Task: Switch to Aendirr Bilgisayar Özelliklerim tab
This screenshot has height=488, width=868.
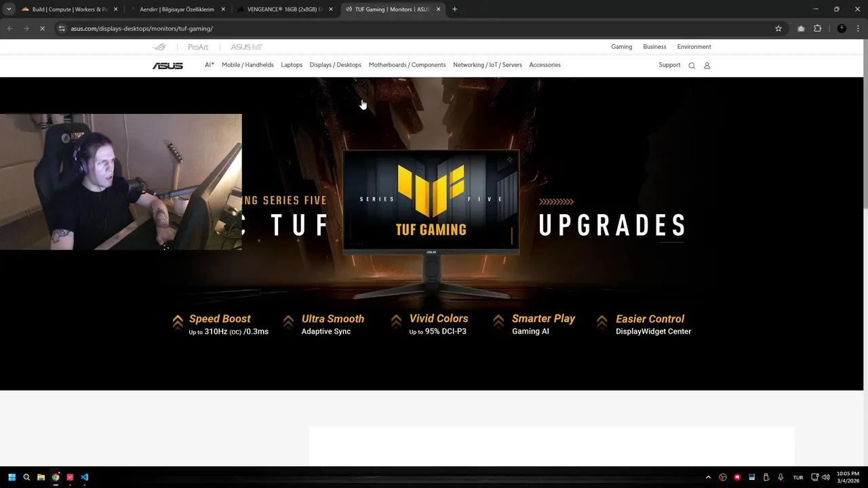Action: (x=176, y=9)
